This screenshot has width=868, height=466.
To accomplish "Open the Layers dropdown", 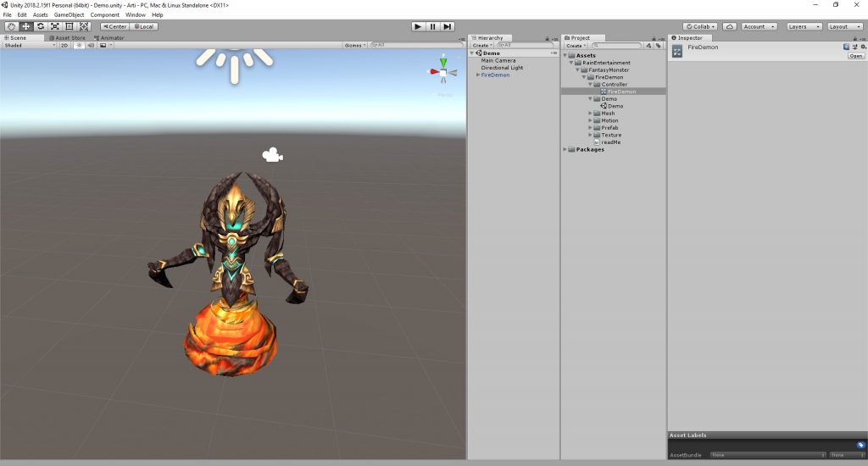I will coord(804,26).
